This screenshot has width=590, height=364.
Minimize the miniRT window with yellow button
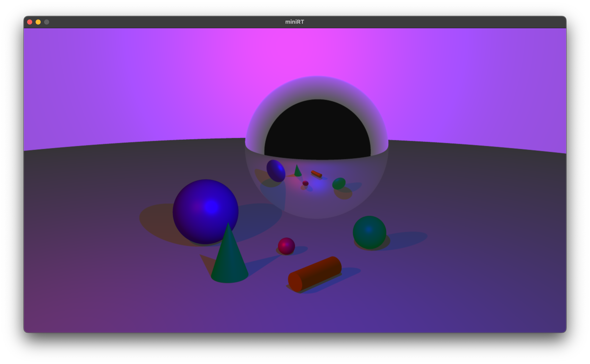(x=38, y=22)
